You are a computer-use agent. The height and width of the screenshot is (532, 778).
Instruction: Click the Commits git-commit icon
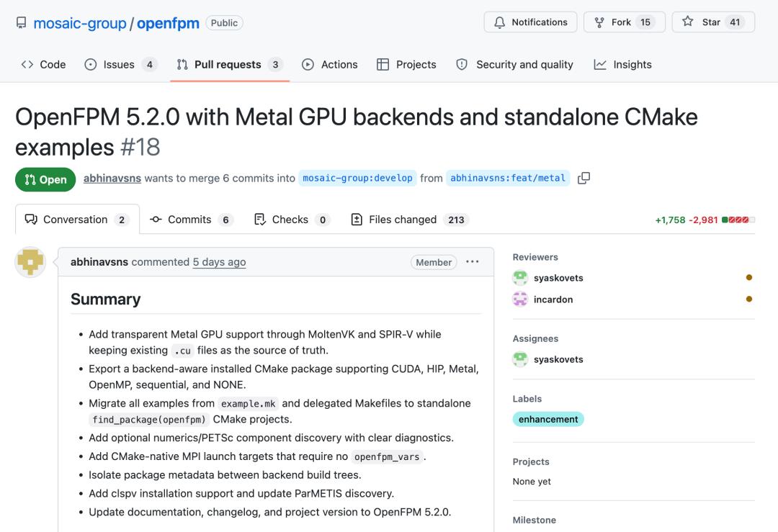tap(156, 219)
